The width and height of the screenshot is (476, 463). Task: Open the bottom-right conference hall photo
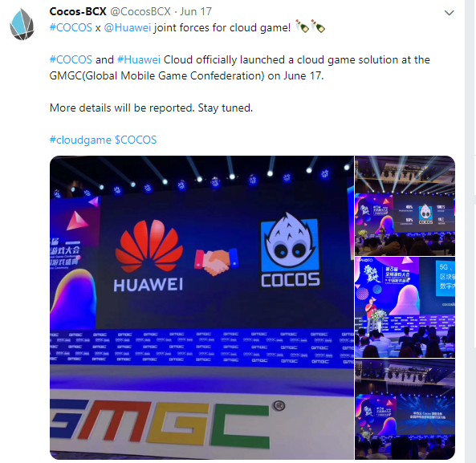(405, 409)
